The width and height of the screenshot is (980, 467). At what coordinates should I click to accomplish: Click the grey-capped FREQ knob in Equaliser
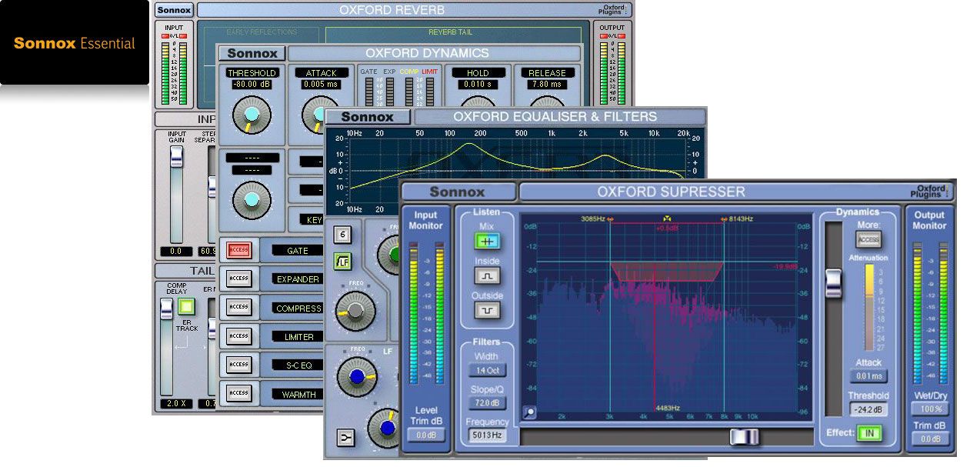(356, 312)
